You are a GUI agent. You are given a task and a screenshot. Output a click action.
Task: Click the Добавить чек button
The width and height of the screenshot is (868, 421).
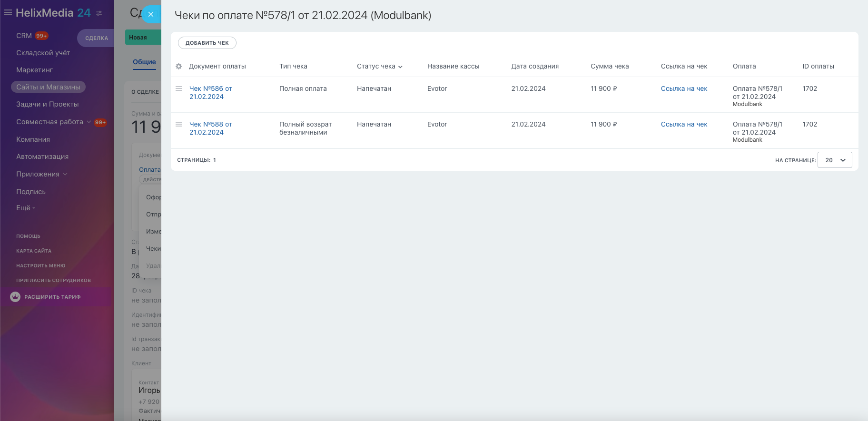(x=207, y=43)
